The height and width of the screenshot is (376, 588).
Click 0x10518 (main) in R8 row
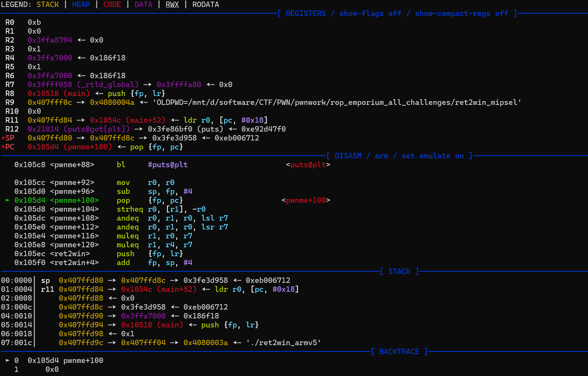point(59,93)
